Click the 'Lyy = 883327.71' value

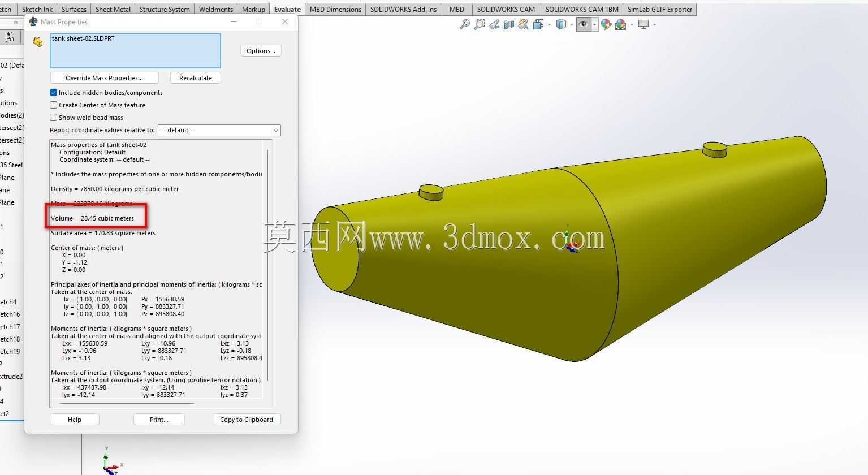164,351
